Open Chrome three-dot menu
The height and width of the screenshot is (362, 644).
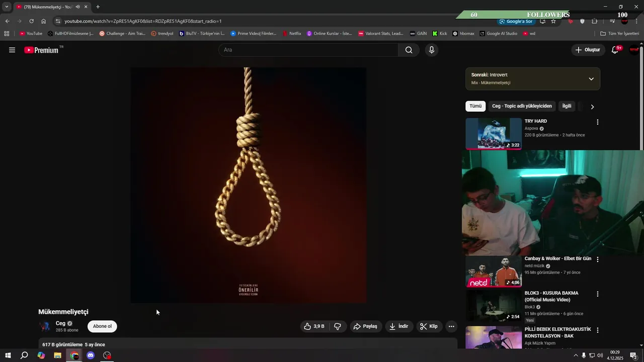click(x=637, y=21)
